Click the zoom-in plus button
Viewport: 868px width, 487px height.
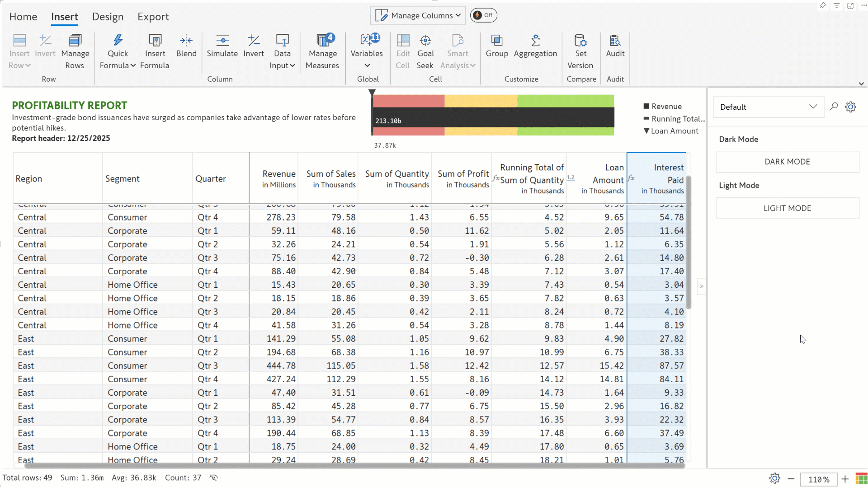click(844, 479)
